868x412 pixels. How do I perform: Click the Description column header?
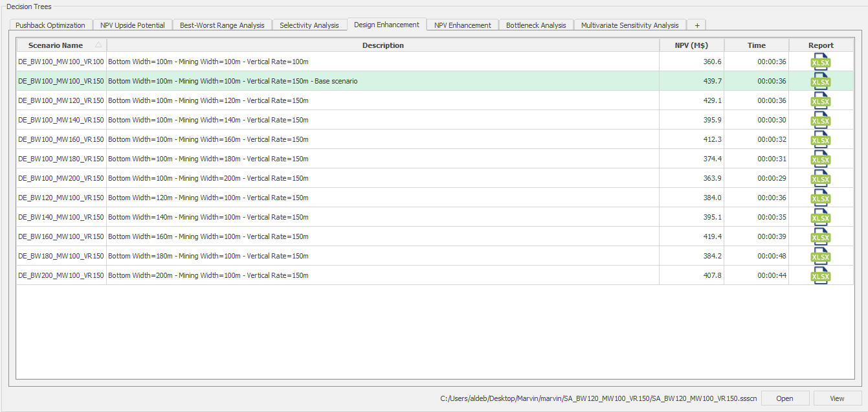pos(383,45)
